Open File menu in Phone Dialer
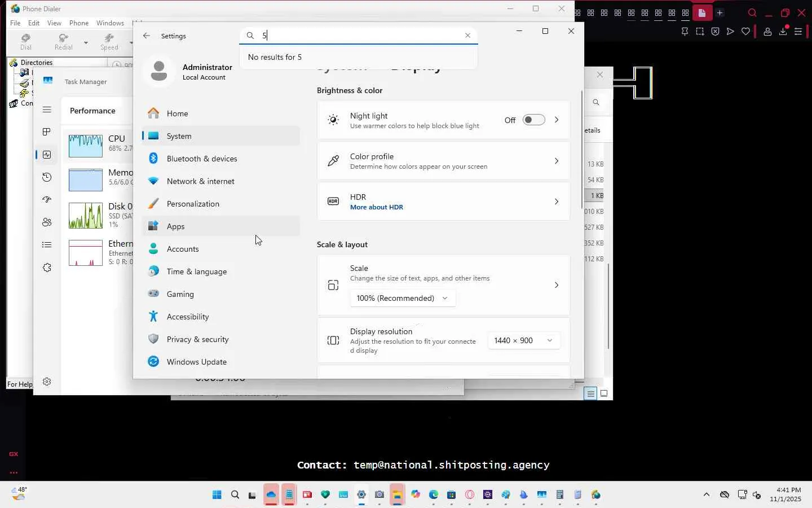This screenshot has height=508, width=812. point(15,23)
